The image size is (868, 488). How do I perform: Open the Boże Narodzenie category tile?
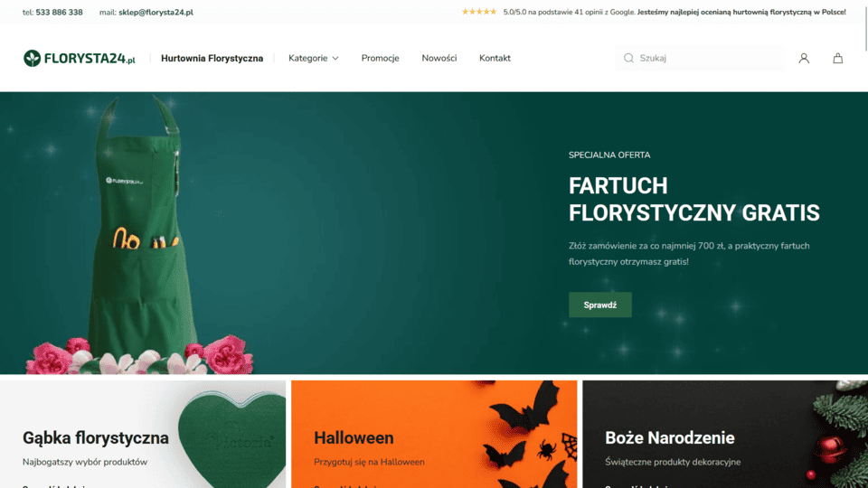725,435
